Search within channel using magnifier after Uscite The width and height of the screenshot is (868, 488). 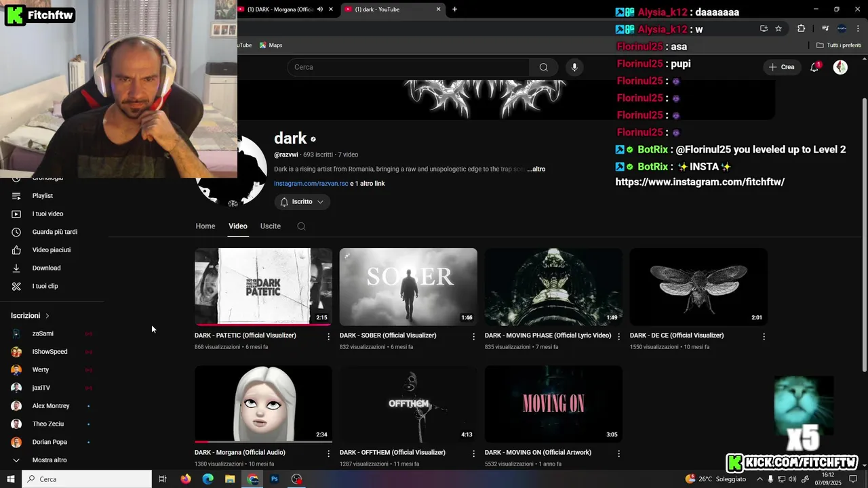point(301,226)
